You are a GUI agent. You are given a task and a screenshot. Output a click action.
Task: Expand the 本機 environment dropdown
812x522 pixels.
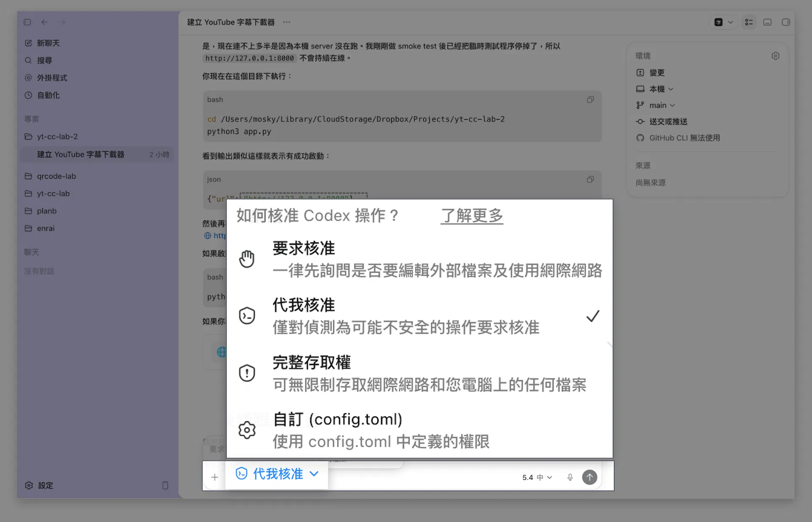point(655,89)
